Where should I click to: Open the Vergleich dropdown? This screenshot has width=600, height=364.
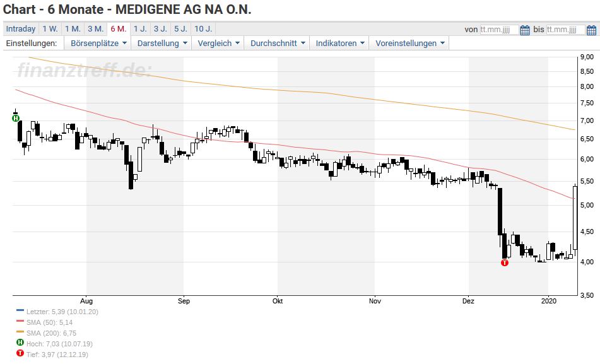coord(218,44)
